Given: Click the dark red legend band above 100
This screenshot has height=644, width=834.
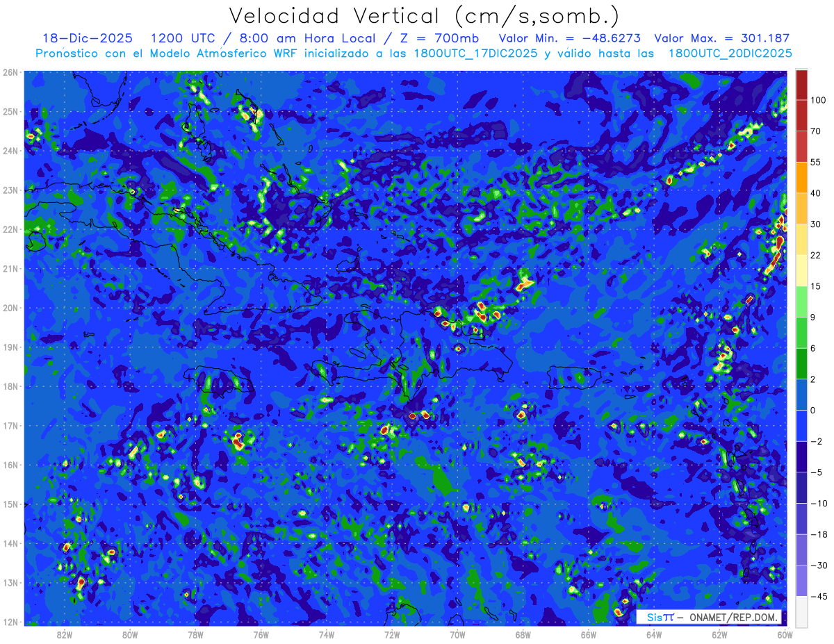Looking at the screenshot, I should click(x=801, y=85).
